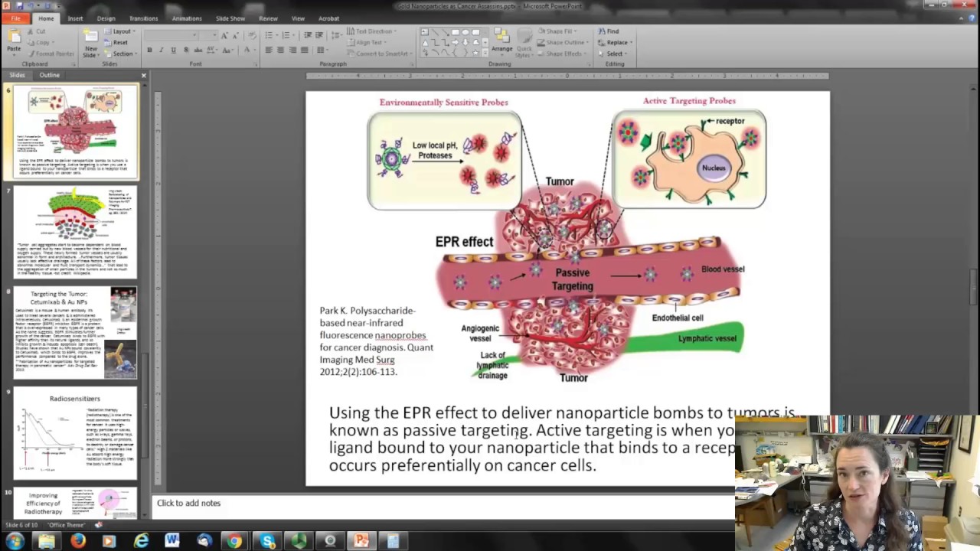980x551 pixels.
Task: Select the Format Painter tool
Action: [51, 54]
